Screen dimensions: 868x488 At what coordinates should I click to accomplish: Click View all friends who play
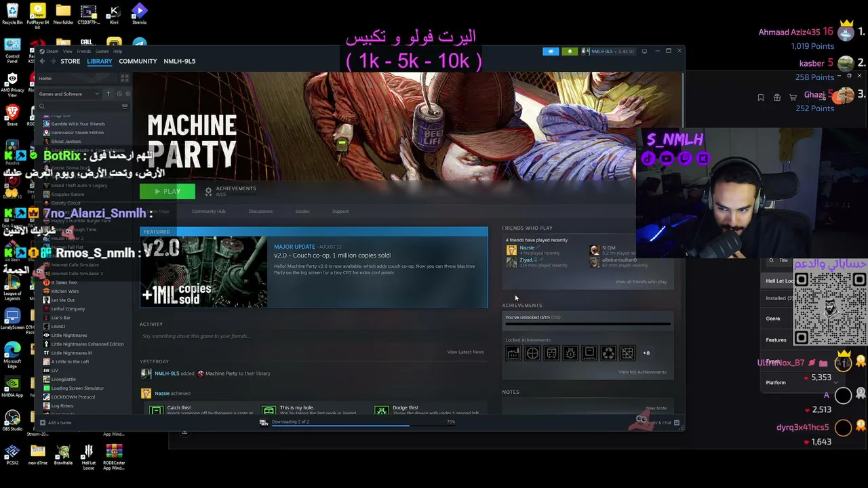click(641, 282)
